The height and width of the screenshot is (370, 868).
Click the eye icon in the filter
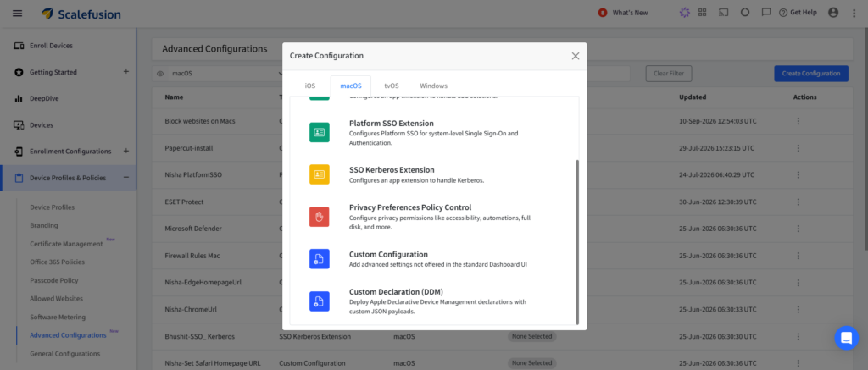(160, 74)
